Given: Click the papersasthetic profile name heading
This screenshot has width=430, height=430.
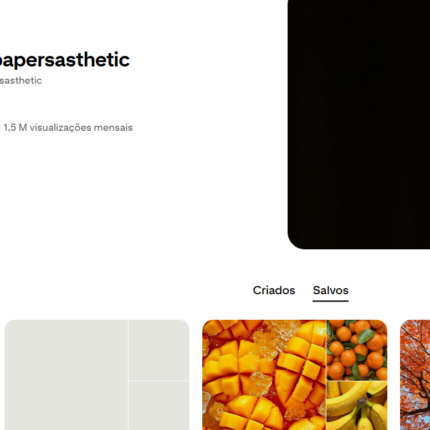Looking at the screenshot, I should pos(64,60).
